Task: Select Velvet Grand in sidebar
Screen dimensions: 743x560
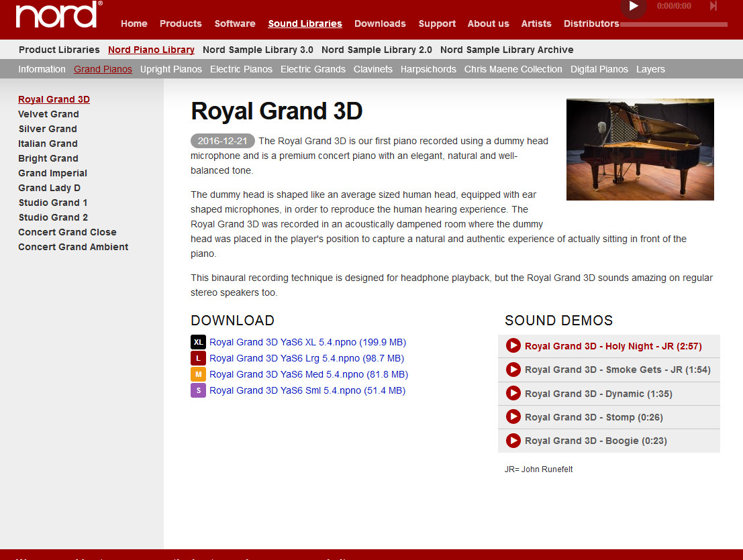Action: point(49,114)
